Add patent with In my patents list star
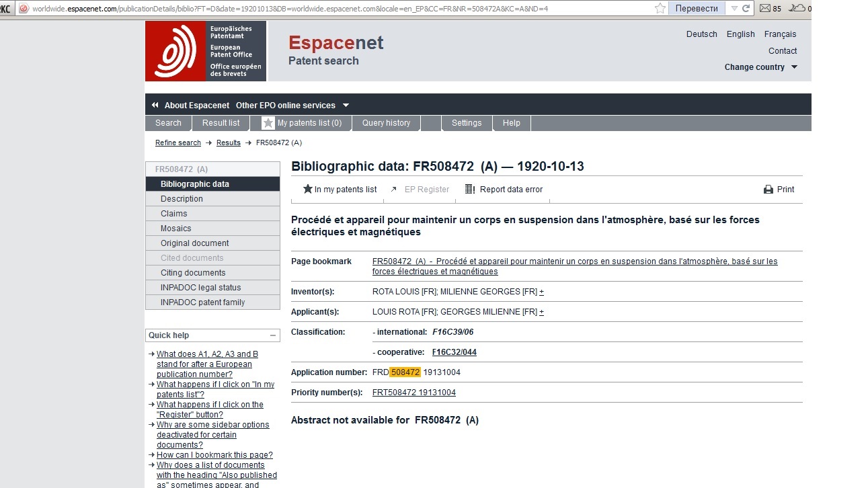 (308, 190)
